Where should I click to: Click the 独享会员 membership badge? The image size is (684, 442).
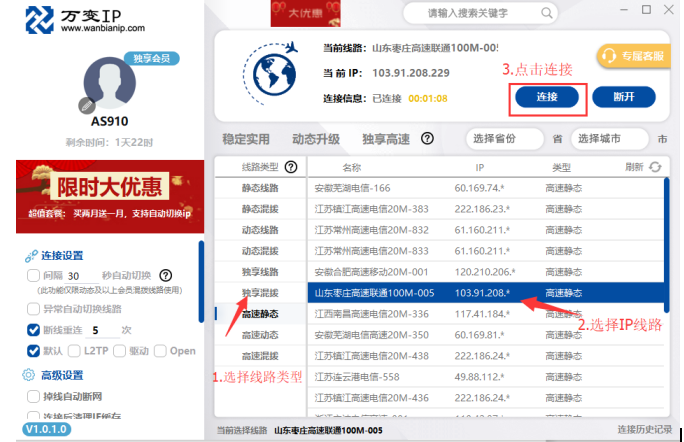point(151,58)
